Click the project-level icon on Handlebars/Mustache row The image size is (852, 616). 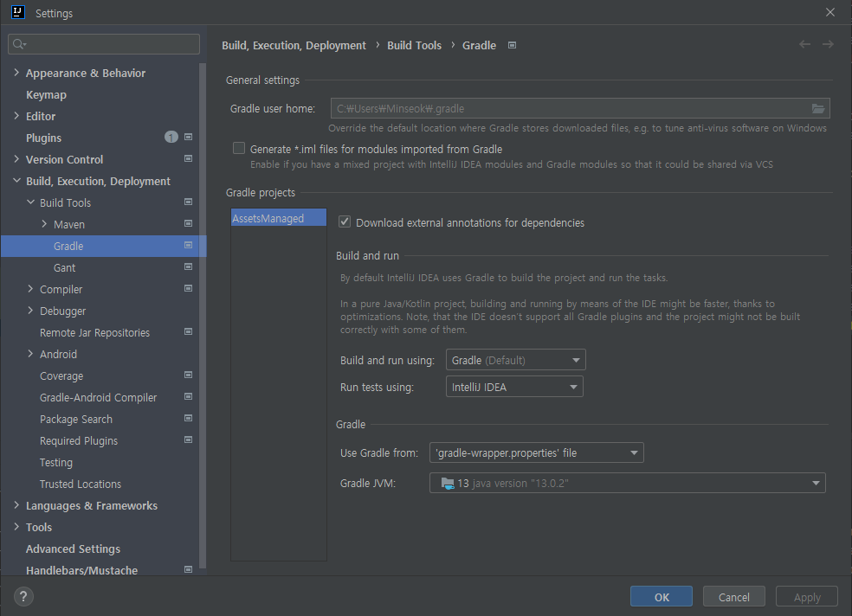tap(189, 569)
